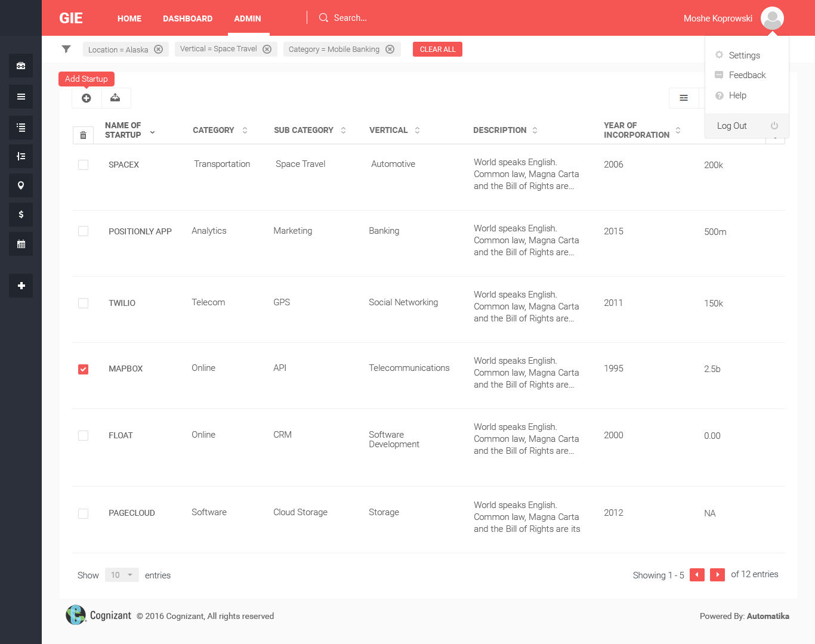The width and height of the screenshot is (815, 644).
Task: Select the POSITIONLY APP row checkbox
Action: [84, 231]
